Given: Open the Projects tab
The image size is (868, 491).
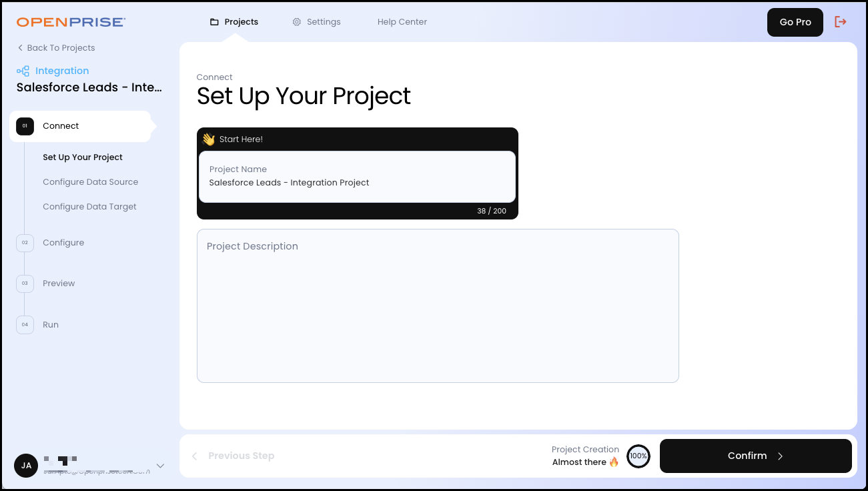Looking at the screenshot, I should [234, 22].
